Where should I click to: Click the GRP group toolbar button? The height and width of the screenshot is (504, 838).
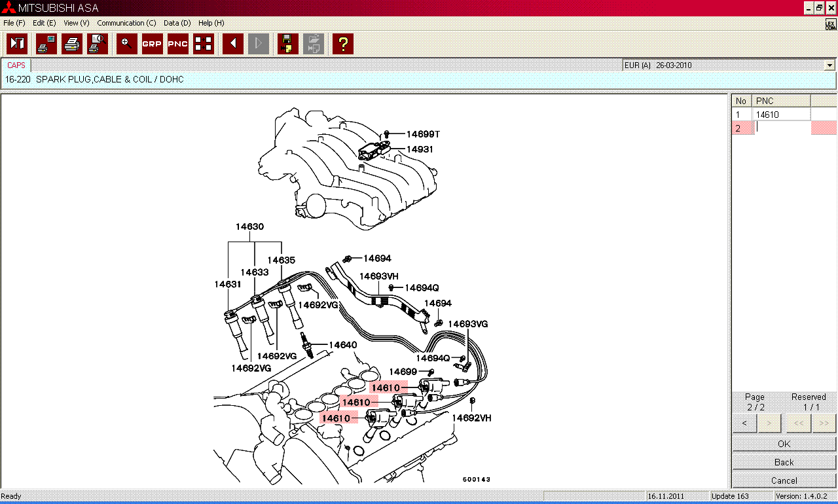[x=152, y=44]
